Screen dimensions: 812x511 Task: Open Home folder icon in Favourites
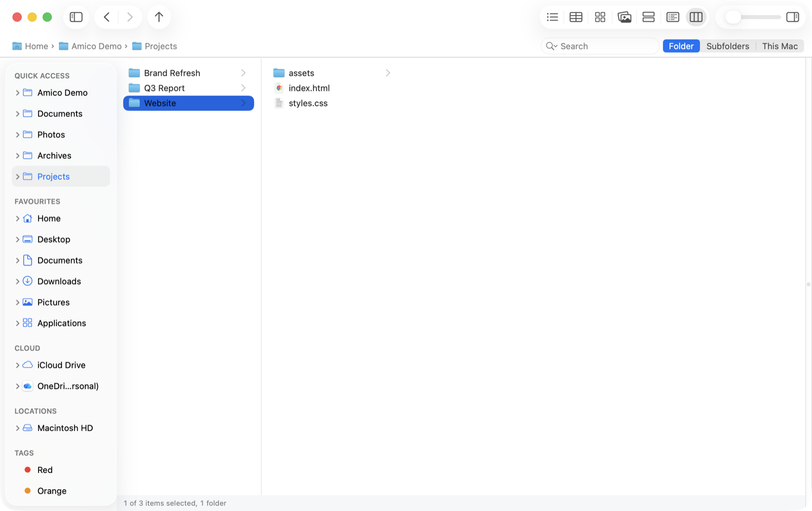[28, 218]
